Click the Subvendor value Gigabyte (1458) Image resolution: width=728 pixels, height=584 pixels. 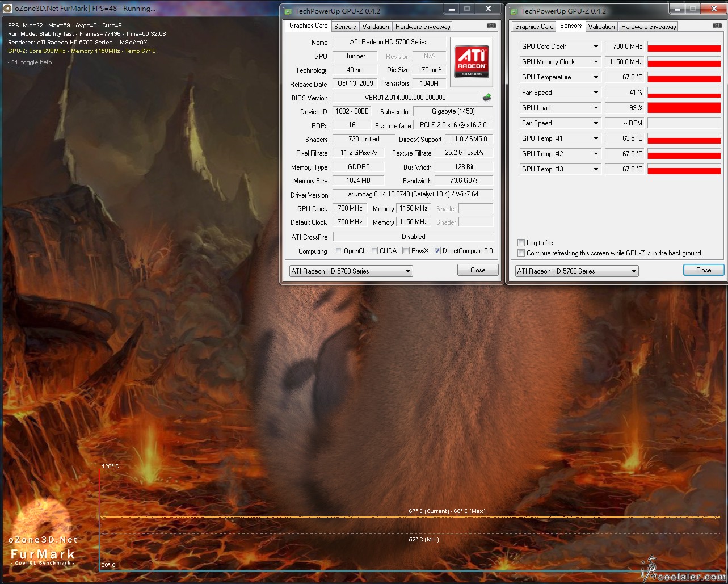coord(452,111)
